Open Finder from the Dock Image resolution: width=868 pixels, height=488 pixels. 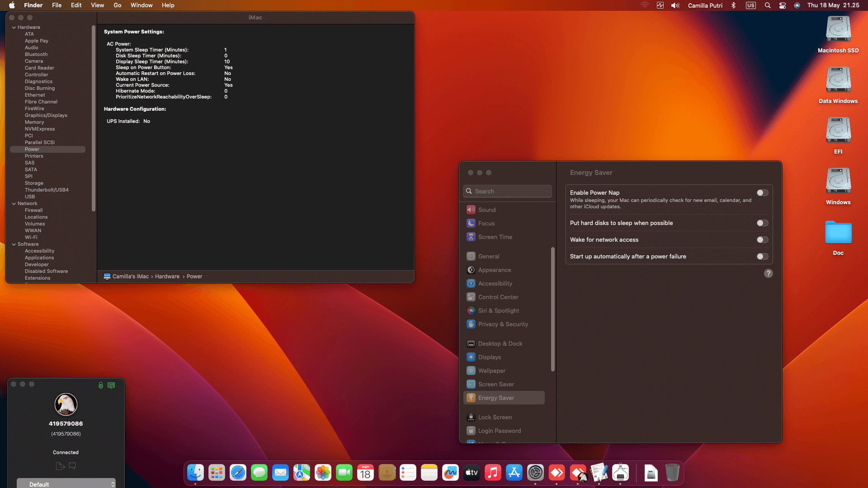click(x=195, y=473)
